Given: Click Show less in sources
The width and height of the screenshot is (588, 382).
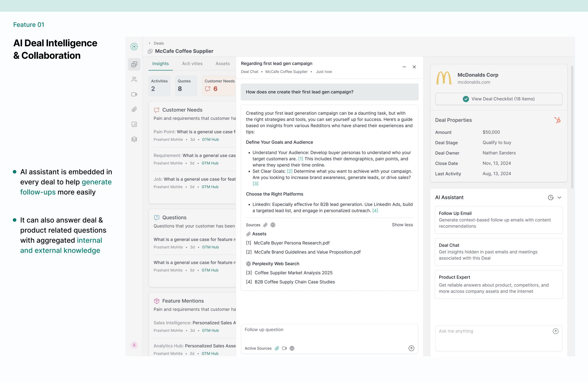Looking at the screenshot, I should [402, 225].
